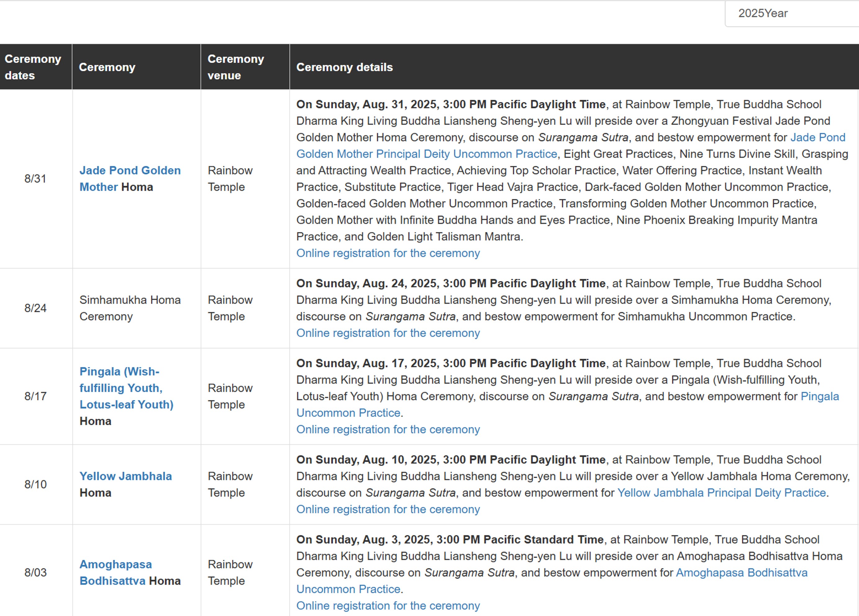
Task: Register online for Aug. 17 Pingala ceremony
Action: point(388,429)
